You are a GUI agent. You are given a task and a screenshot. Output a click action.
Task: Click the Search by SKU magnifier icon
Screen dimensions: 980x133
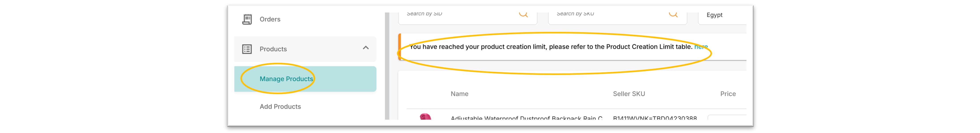673,14
